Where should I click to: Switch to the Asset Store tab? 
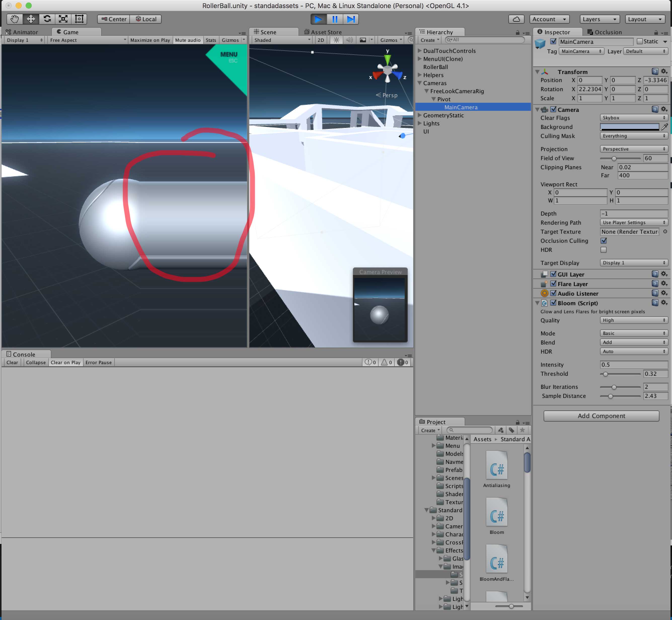tap(323, 32)
